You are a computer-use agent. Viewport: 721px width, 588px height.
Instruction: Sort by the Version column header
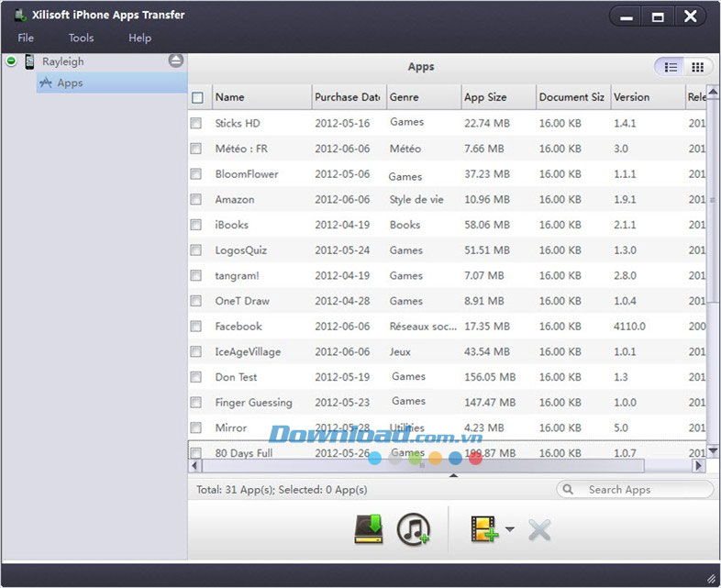click(x=648, y=97)
